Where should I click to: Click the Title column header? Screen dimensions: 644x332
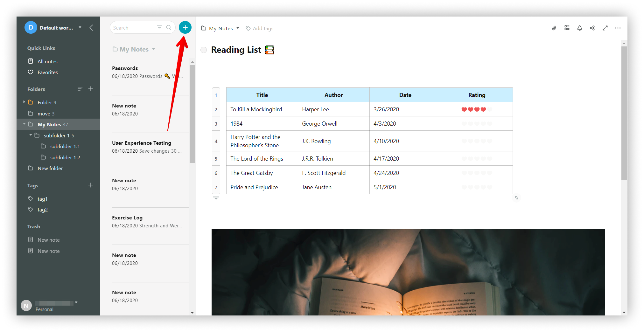pyautogui.click(x=262, y=95)
